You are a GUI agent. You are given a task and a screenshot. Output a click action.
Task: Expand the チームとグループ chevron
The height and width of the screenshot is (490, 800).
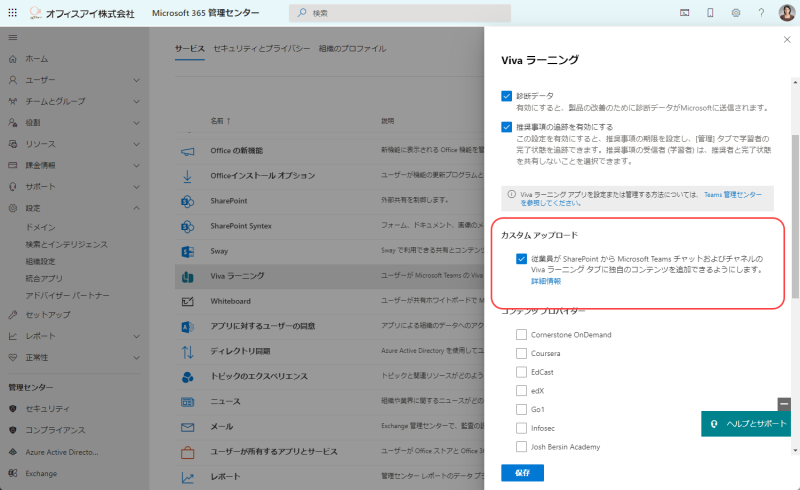tap(136, 101)
